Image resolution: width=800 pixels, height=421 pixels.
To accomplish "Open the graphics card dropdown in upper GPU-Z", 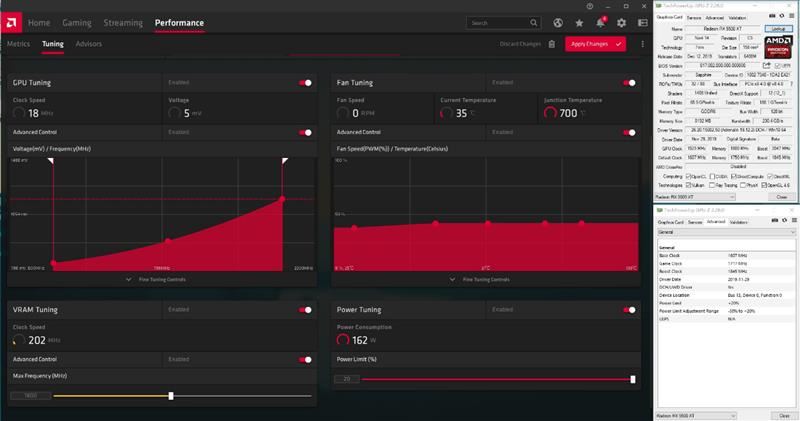I will pos(695,197).
